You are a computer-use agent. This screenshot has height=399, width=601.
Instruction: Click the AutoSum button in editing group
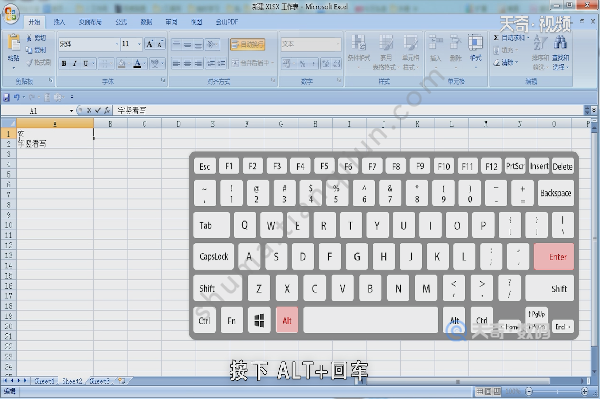coord(511,38)
